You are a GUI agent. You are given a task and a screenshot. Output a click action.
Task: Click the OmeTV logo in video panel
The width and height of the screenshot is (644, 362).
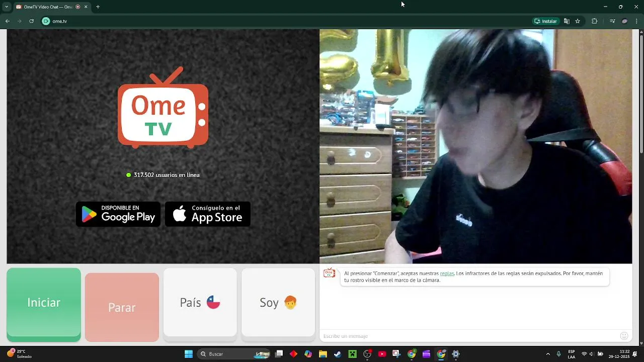pyautogui.click(x=163, y=107)
